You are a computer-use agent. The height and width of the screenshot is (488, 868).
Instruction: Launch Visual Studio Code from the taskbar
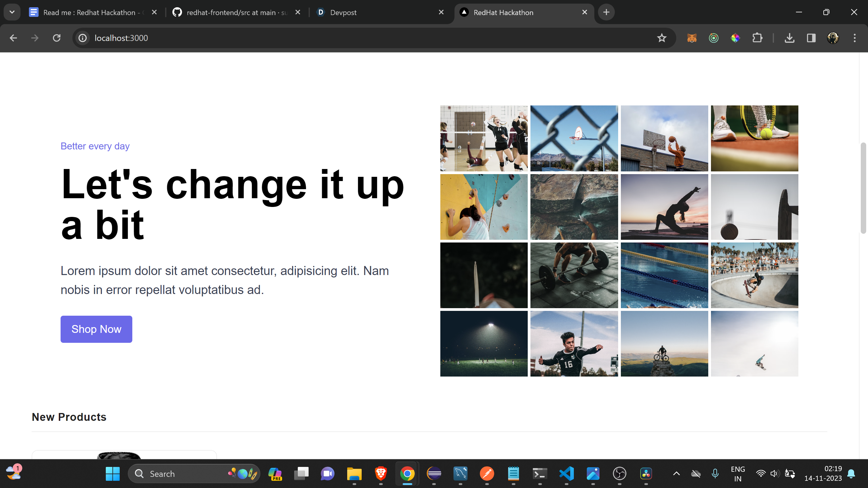566,474
